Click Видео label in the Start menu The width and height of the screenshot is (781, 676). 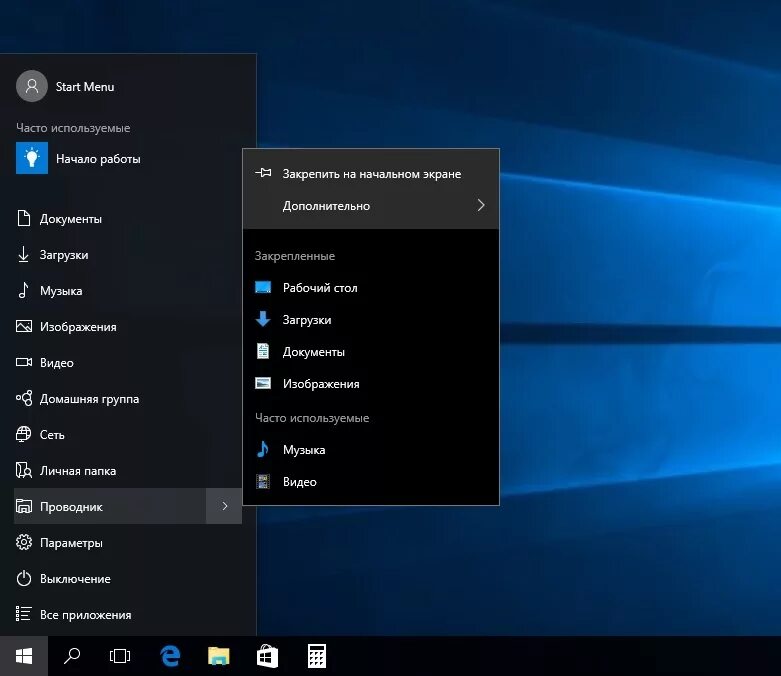click(x=57, y=363)
